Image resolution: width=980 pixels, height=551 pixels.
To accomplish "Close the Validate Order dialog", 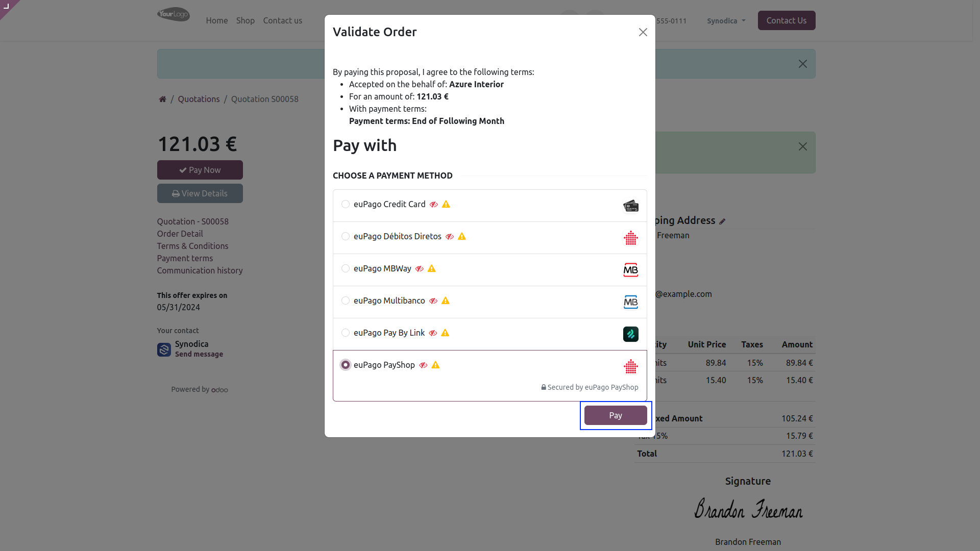I will [643, 32].
